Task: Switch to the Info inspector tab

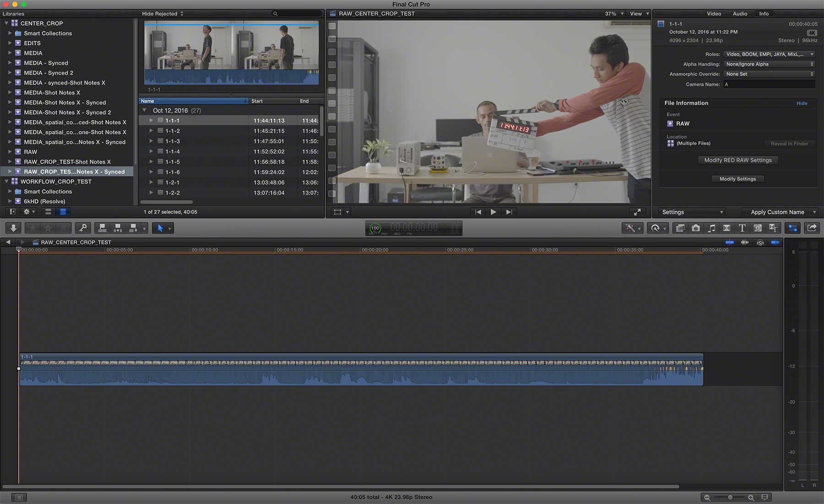Action: [764, 14]
